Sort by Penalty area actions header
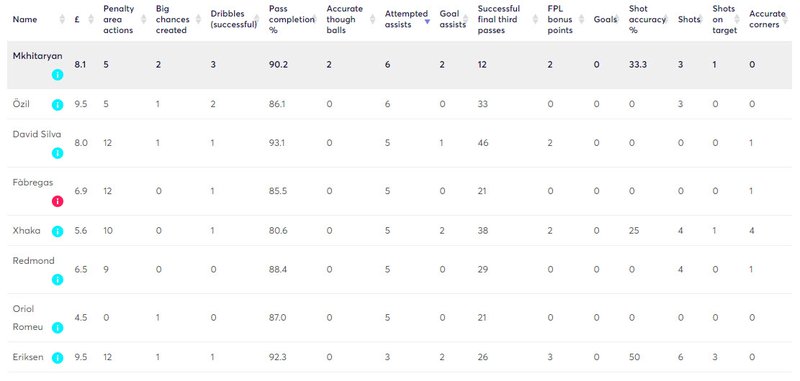The width and height of the screenshot is (800, 381). click(118, 19)
